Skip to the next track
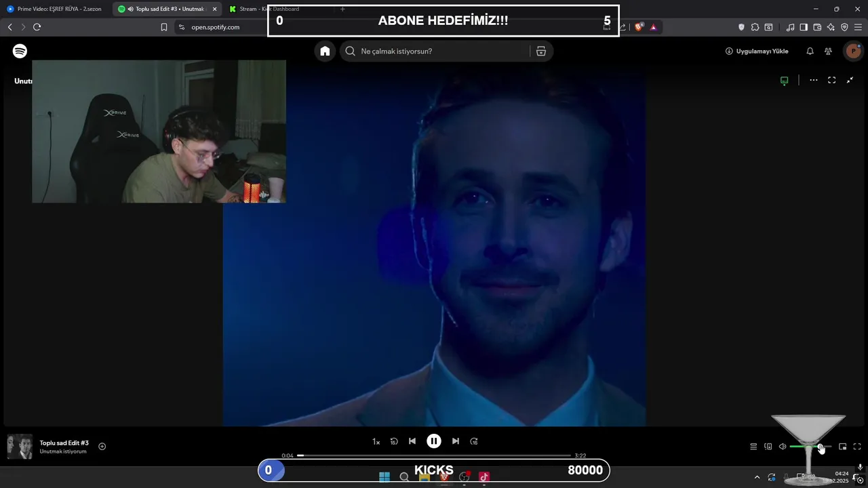Screen dimensions: 868x488 (456, 441)
